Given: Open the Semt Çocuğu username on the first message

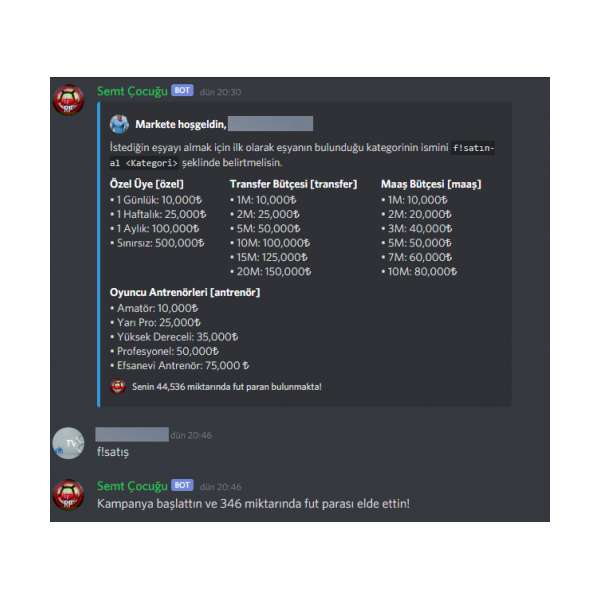Looking at the screenshot, I should (132, 91).
